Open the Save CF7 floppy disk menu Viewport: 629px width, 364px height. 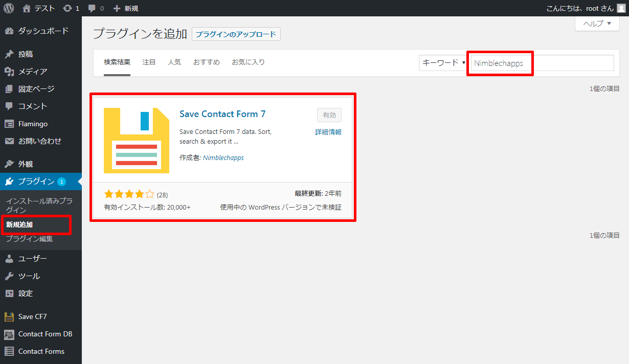pos(32,316)
